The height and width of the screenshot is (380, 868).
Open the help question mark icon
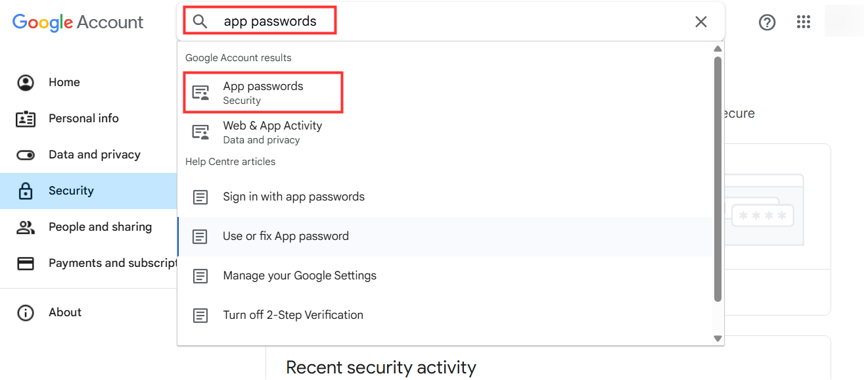pyautogui.click(x=767, y=22)
